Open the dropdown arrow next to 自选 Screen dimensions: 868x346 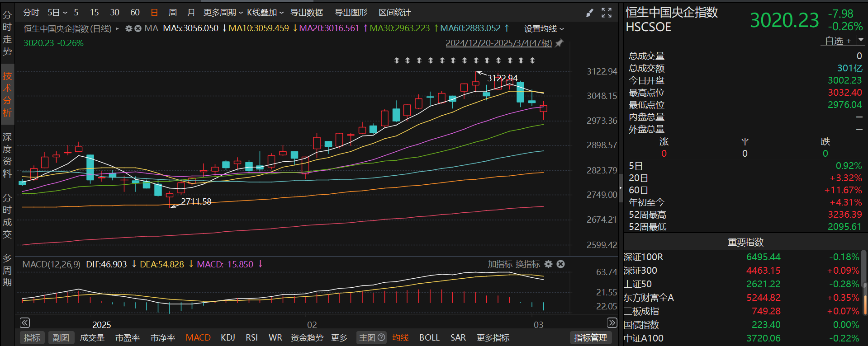(861, 40)
